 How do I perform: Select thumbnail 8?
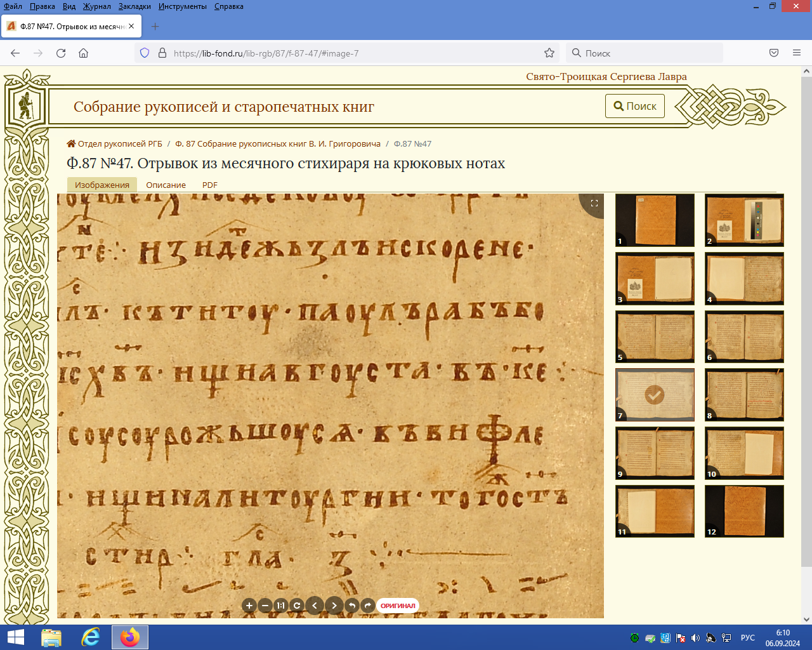[x=744, y=395]
